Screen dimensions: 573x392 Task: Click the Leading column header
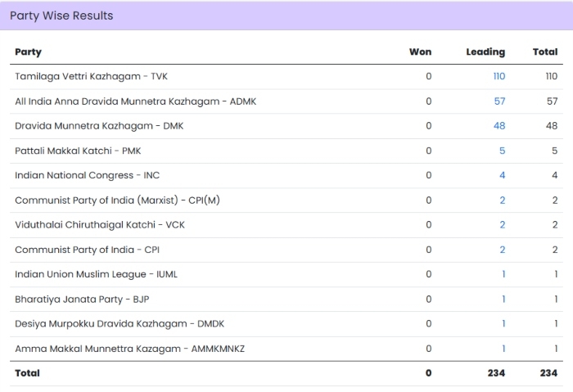485,52
